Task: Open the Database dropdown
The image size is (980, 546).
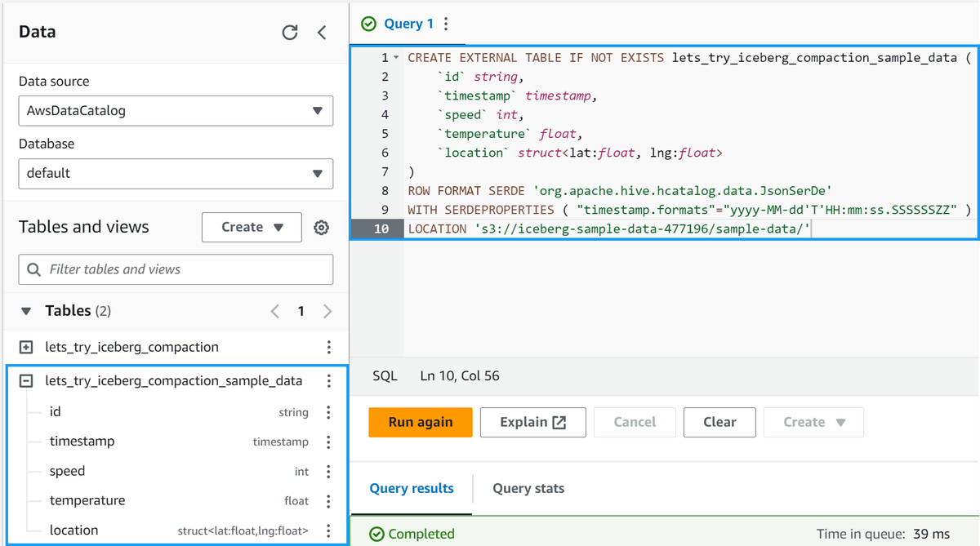Action: coord(176,173)
